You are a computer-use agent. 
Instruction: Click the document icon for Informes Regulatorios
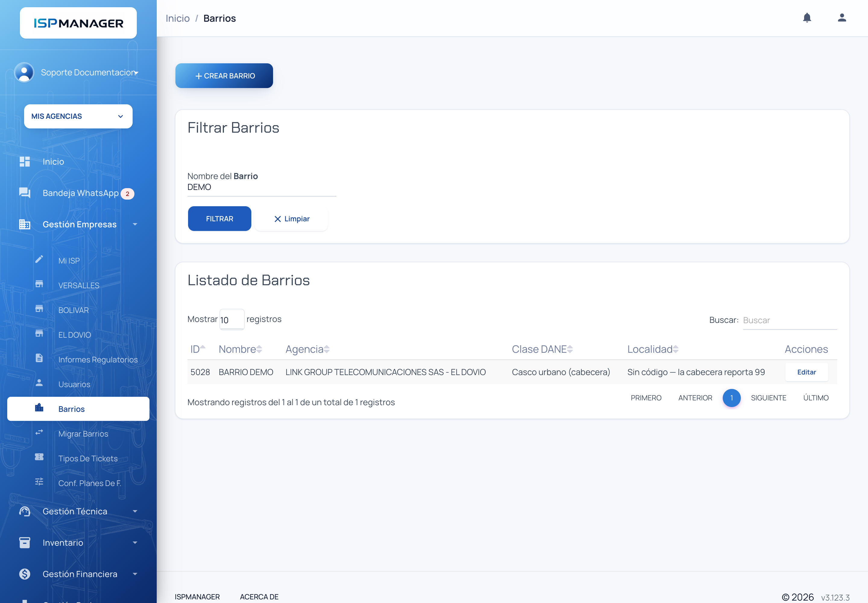pyautogui.click(x=39, y=358)
